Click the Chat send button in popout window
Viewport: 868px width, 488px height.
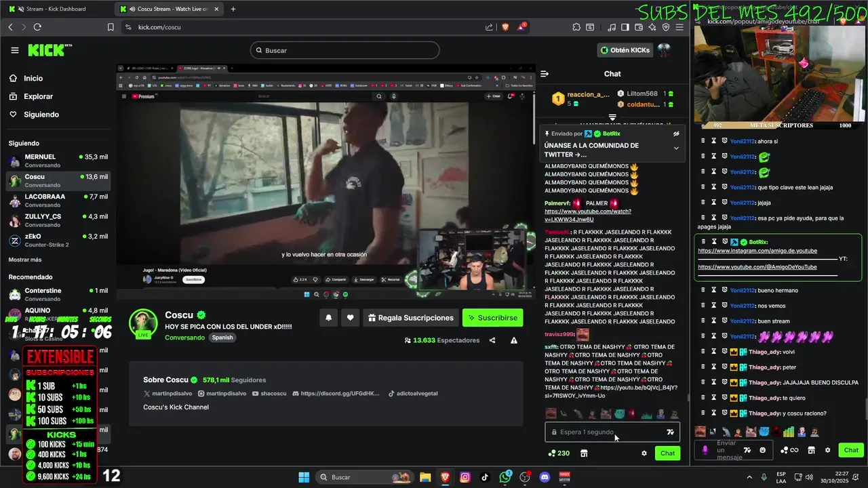click(x=851, y=450)
